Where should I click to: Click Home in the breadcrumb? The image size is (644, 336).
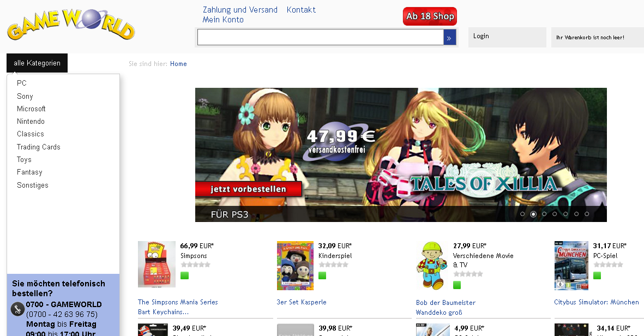pyautogui.click(x=178, y=64)
